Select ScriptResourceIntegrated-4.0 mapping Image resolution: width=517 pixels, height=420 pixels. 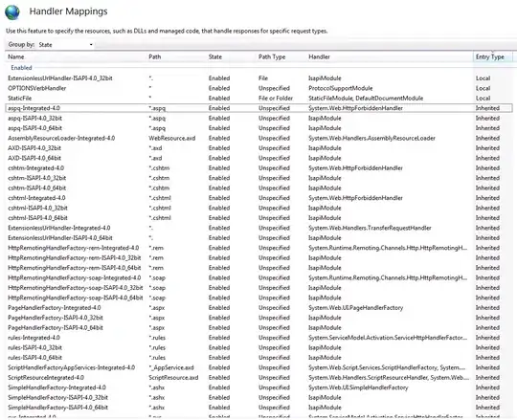coord(258,378)
